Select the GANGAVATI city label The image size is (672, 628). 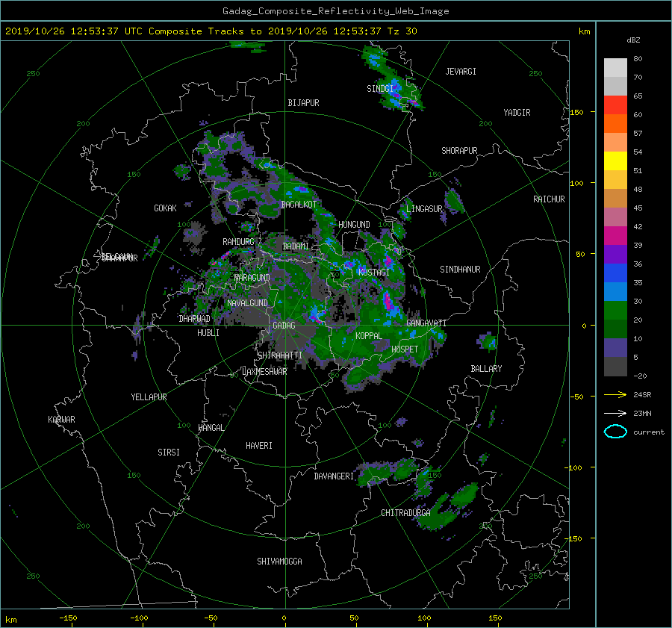pyautogui.click(x=426, y=323)
